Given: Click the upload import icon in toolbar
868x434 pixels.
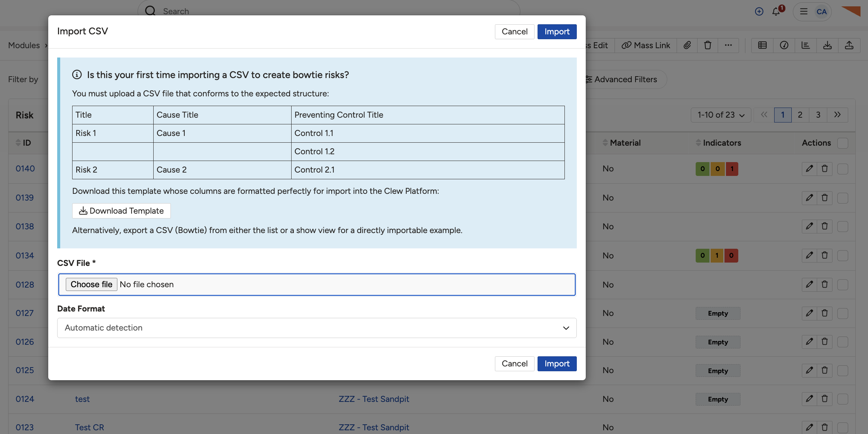Looking at the screenshot, I should point(849,45).
